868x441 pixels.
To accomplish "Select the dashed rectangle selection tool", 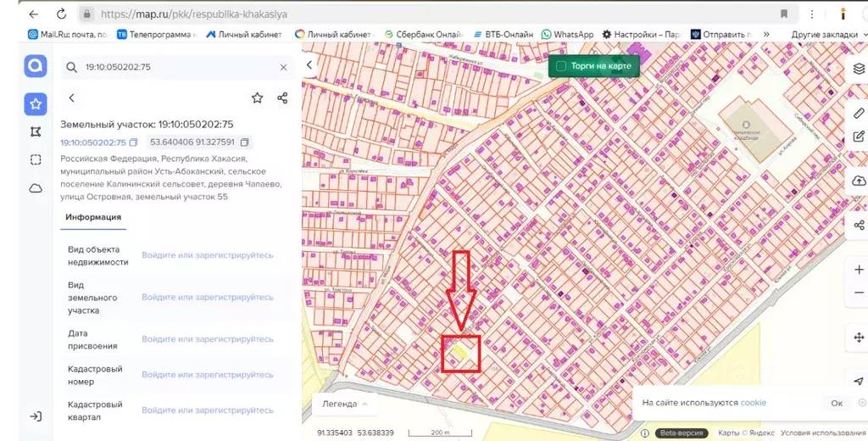I will 35,159.
